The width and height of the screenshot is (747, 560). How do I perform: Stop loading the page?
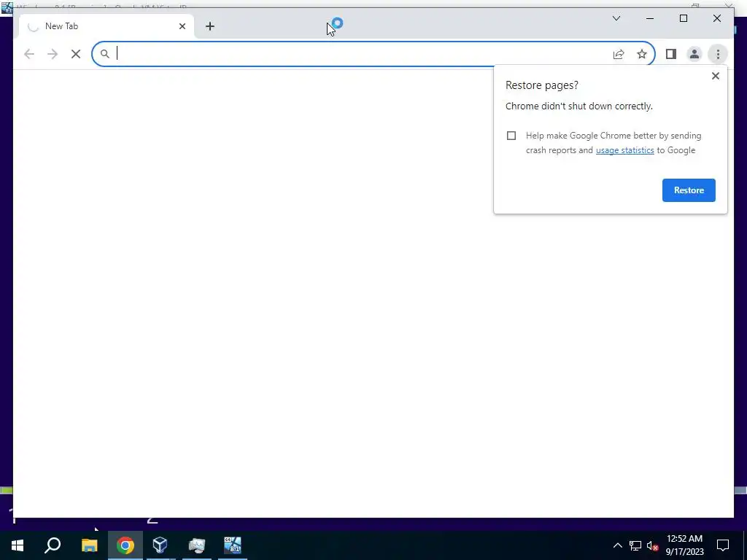click(76, 54)
